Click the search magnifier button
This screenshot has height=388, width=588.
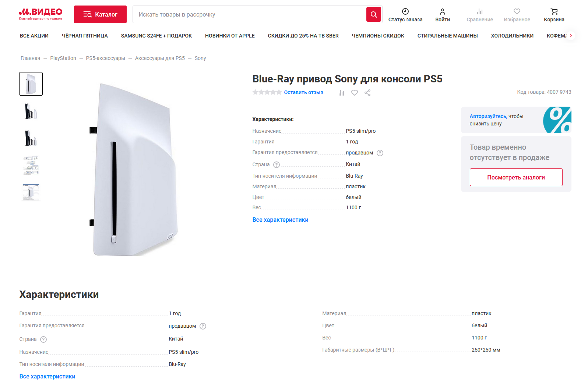tap(373, 14)
